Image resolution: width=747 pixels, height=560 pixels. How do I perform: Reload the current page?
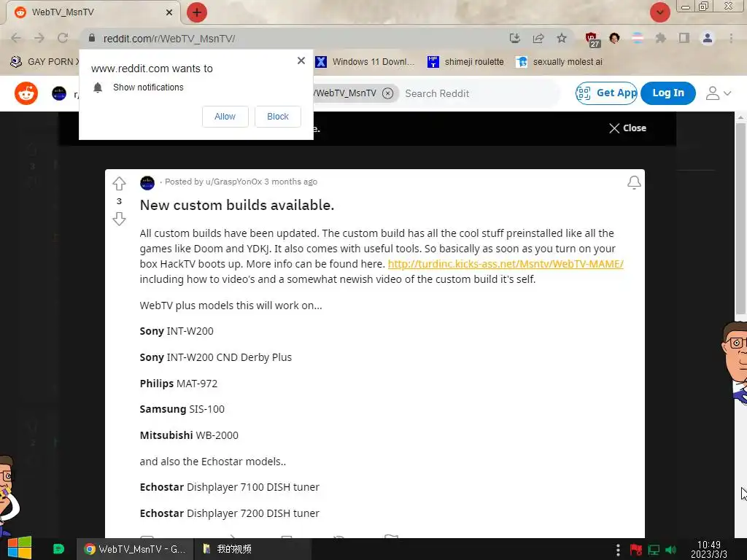63,38
